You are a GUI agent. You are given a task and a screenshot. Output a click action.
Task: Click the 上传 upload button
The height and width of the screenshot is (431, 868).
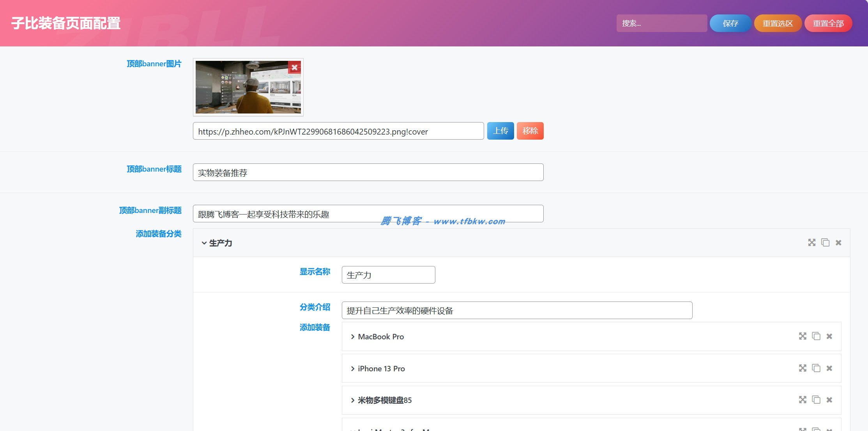[x=500, y=131]
